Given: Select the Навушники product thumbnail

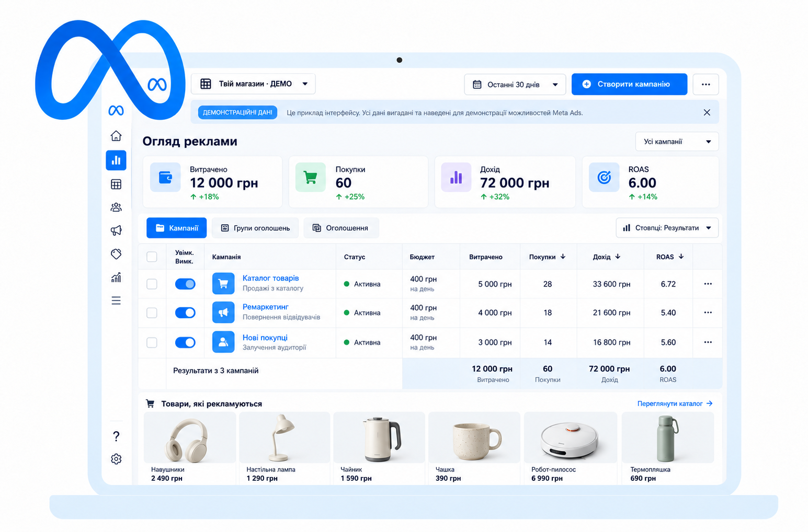Looking at the screenshot, I should pos(190,437).
